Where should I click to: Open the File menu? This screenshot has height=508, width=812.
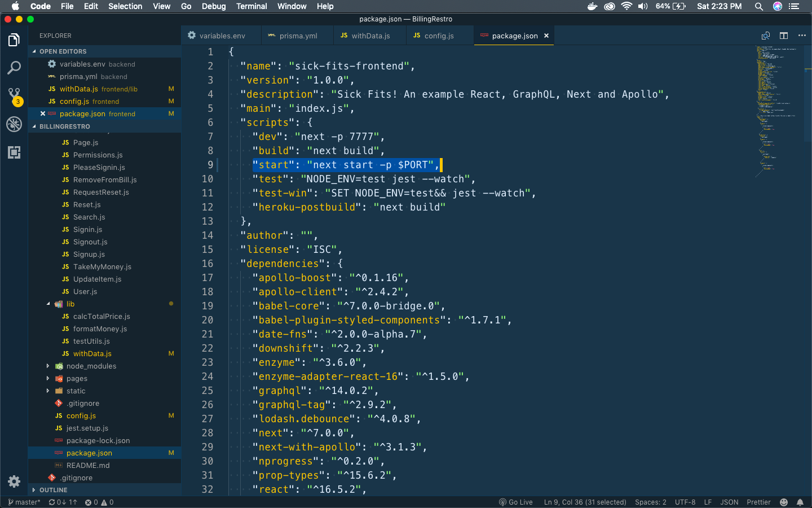pyautogui.click(x=67, y=6)
